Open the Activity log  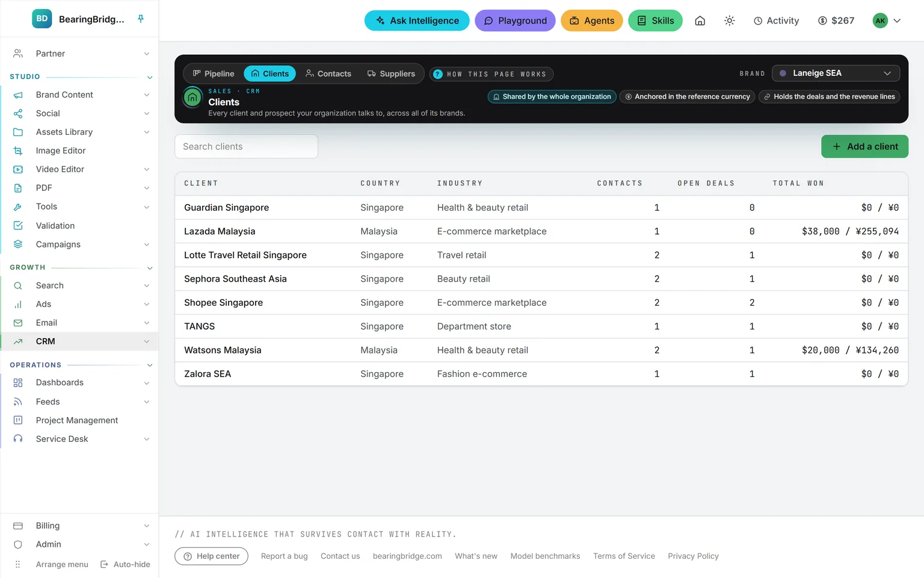pyautogui.click(x=776, y=20)
